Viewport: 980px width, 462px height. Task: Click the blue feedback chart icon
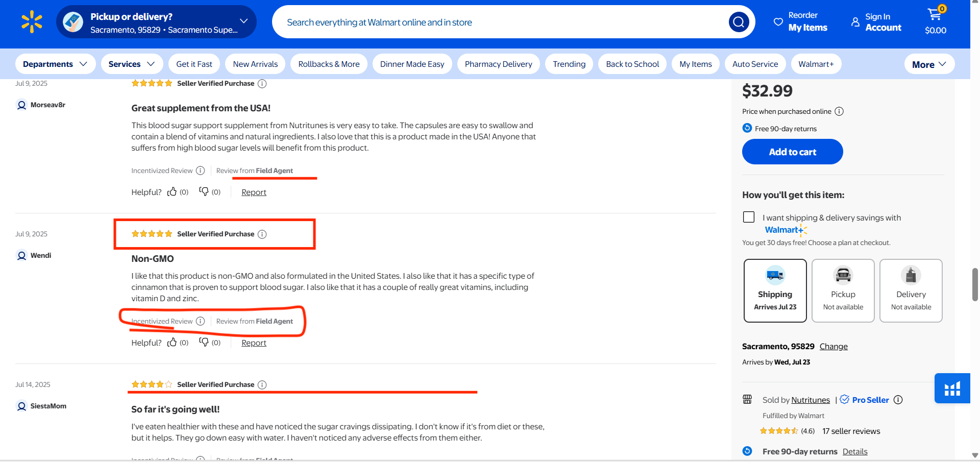[x=952, y=388]
